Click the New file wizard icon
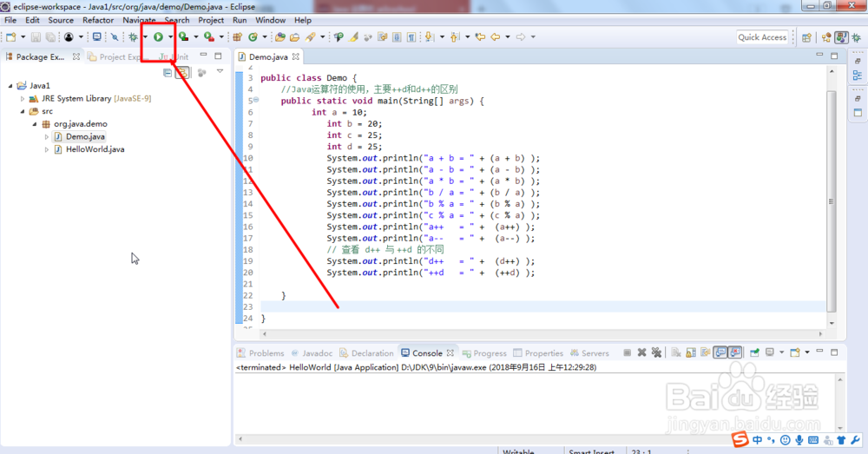Viewport: 868px width, 454px height. click(11, 37)
